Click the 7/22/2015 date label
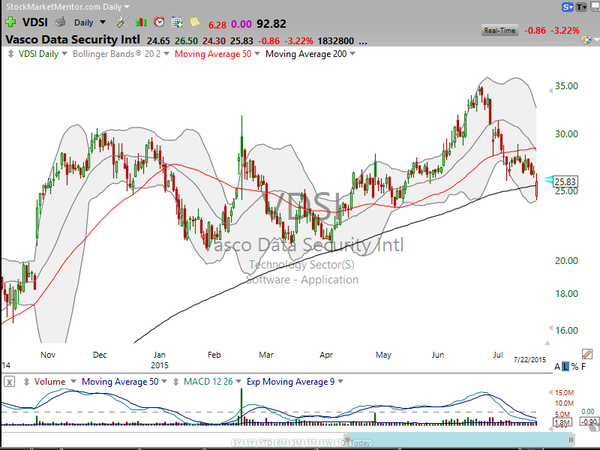The image size is (600, 450). click(x=530, y=360)
